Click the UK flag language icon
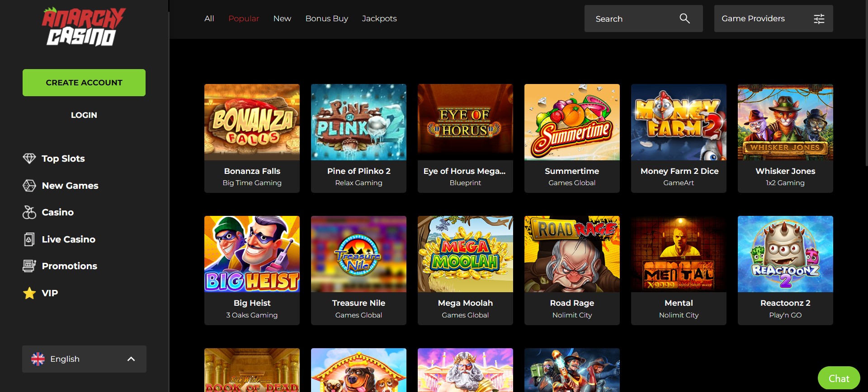Image resolution: width=868 pixels, height=392 pixels. (x=38, y=359)
